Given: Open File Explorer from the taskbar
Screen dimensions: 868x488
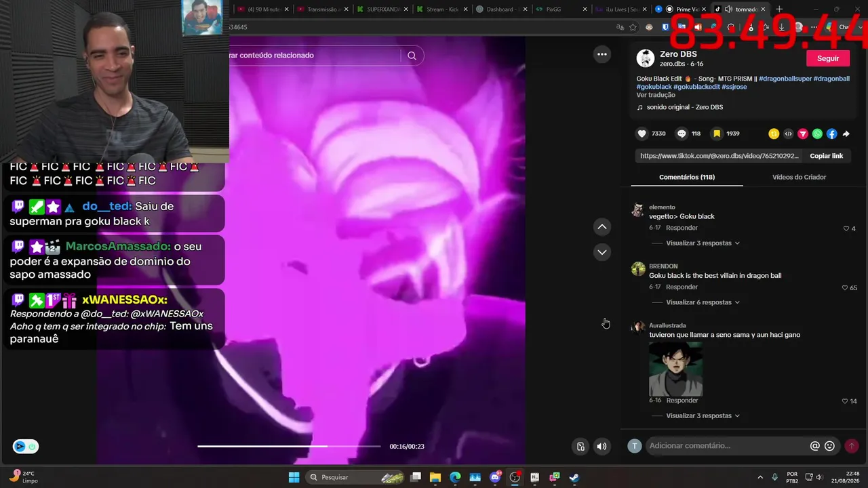Looking at the screenshot, I should (x=435, y=477).
